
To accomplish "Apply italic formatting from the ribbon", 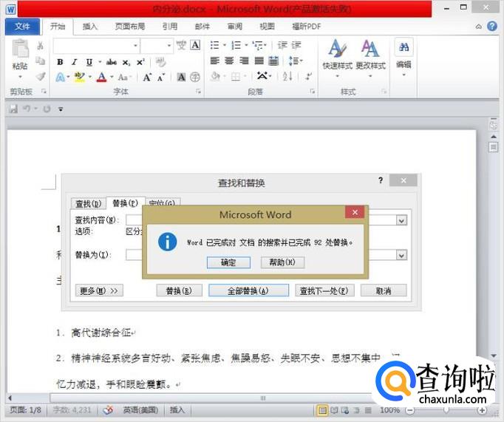I will click(74, 62).
